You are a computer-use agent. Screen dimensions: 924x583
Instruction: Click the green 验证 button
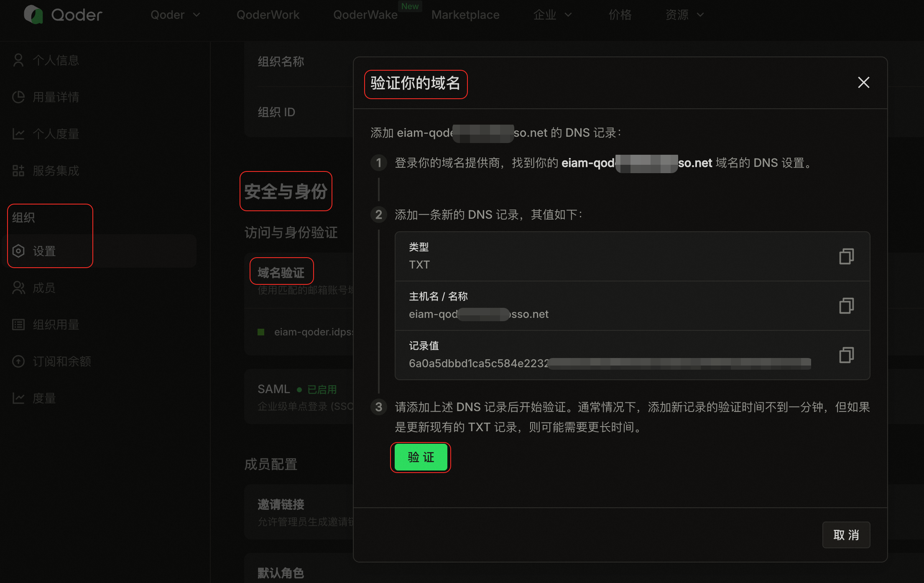pyautogui.click(x=421, y=457)
